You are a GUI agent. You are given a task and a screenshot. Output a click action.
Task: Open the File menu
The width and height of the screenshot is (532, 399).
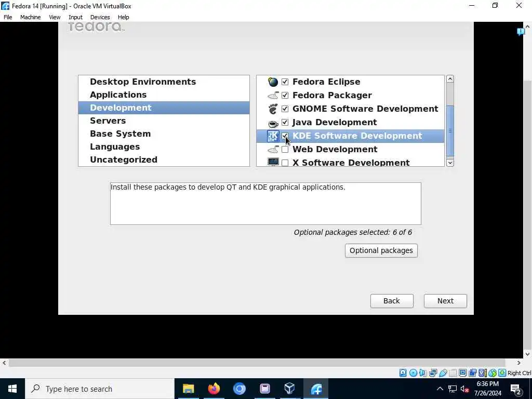[8, 17]
